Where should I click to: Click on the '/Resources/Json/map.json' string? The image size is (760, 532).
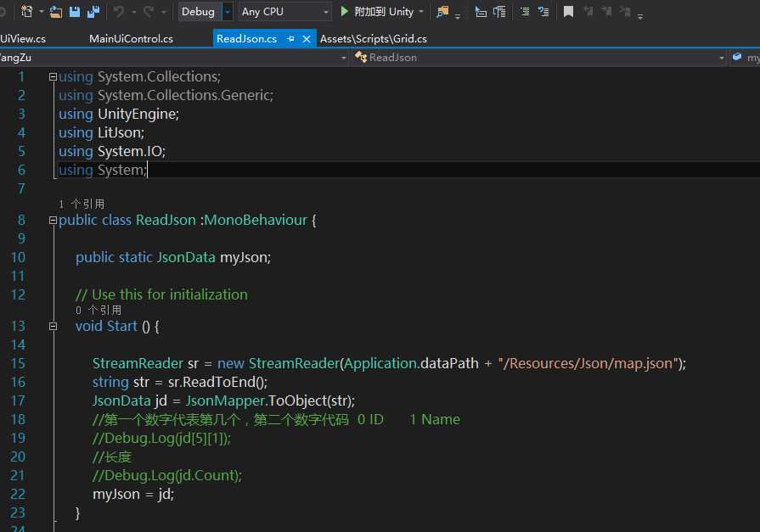588,363
